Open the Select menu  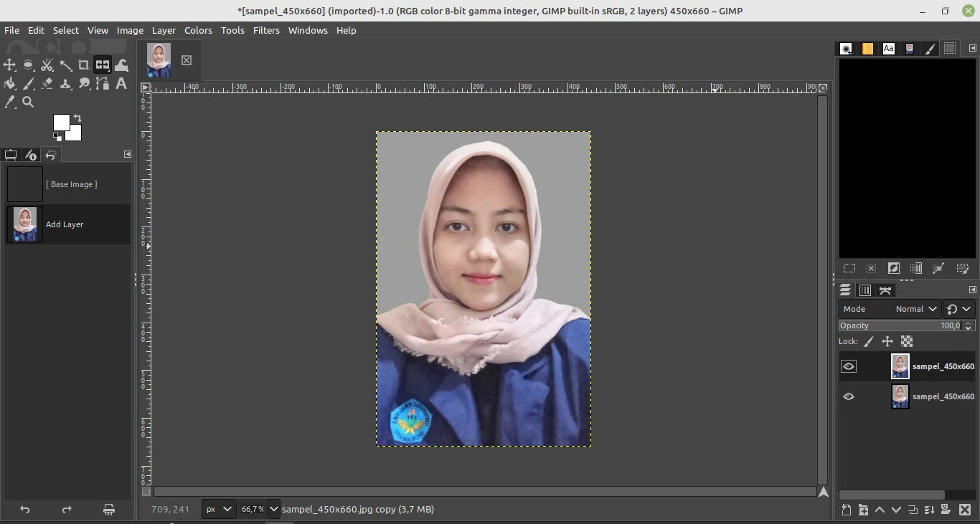(x=66, y=30)
